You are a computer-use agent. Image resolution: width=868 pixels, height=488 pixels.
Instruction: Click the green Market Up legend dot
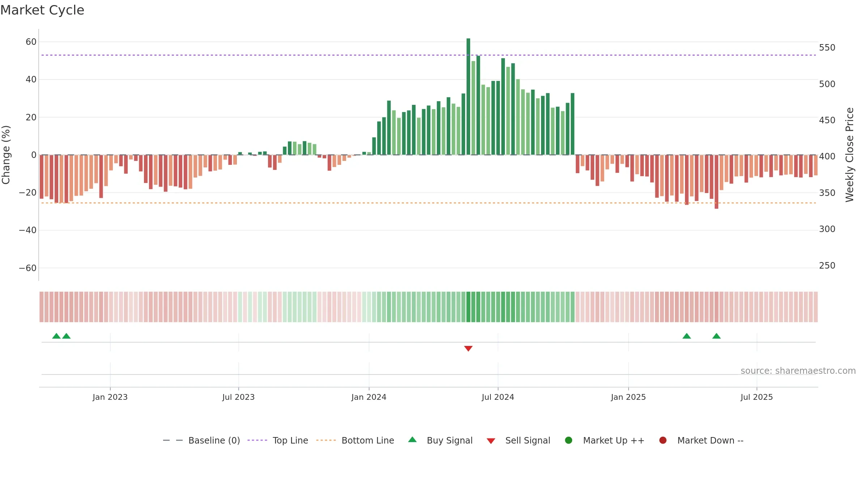pyautogui.click(x=569, y=440)
